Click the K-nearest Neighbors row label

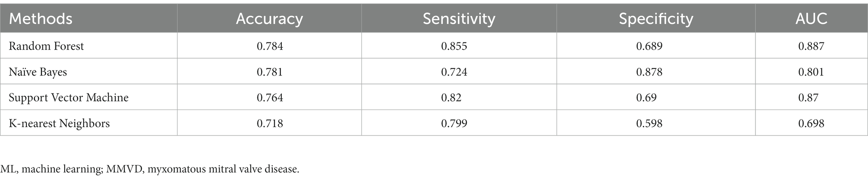(59, 123)
